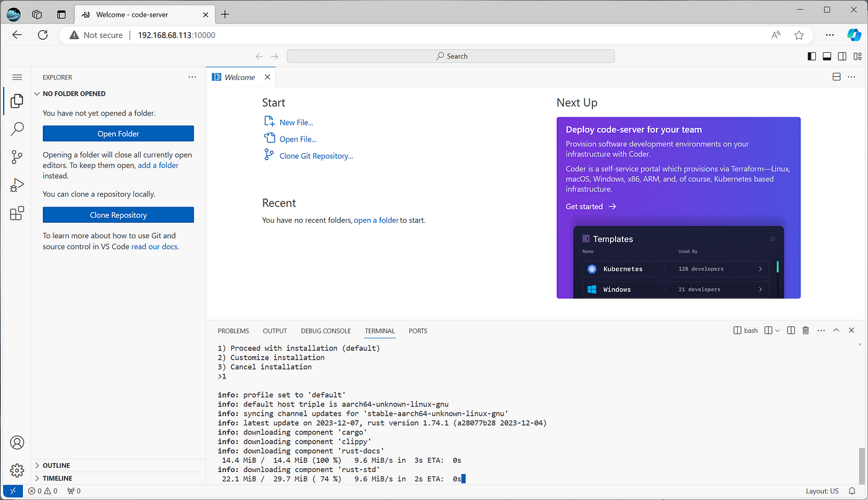
Task: Open the Run and Debug view
Action: (x=17, y=185)
